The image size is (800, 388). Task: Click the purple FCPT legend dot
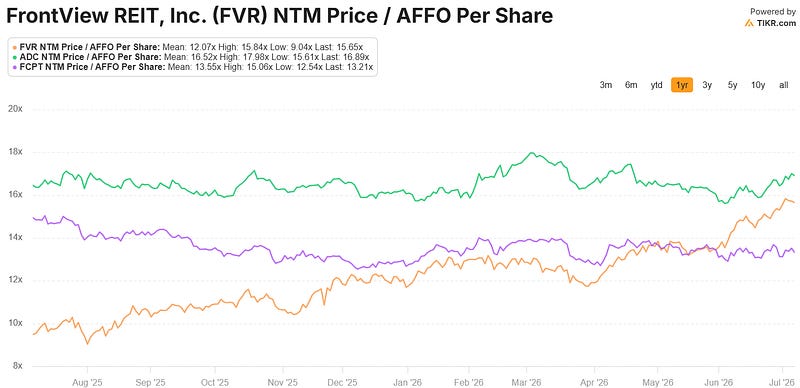(x=14, y=67)
